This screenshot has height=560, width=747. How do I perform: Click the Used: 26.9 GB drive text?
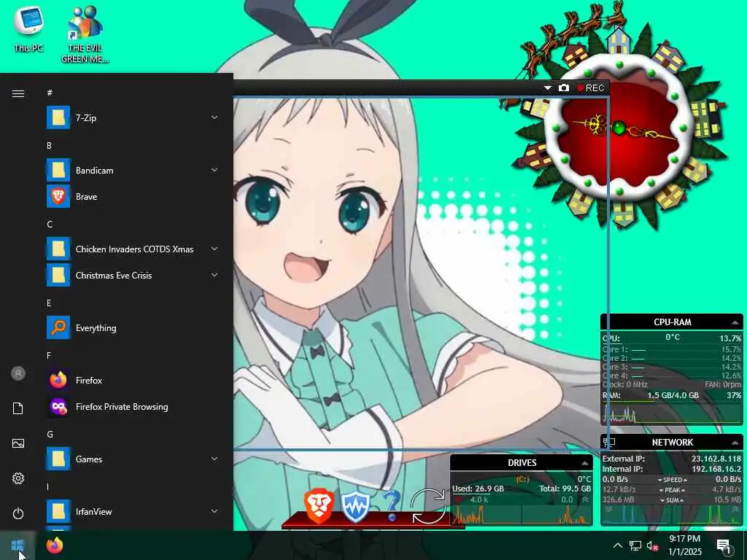[x=478, y=489]
